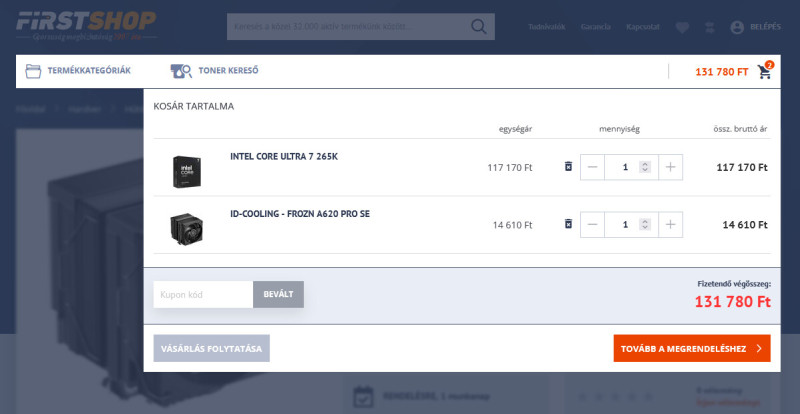Click the search magnifier icon
The width and height of the screenshot is (800, 414).
point(481,26)
